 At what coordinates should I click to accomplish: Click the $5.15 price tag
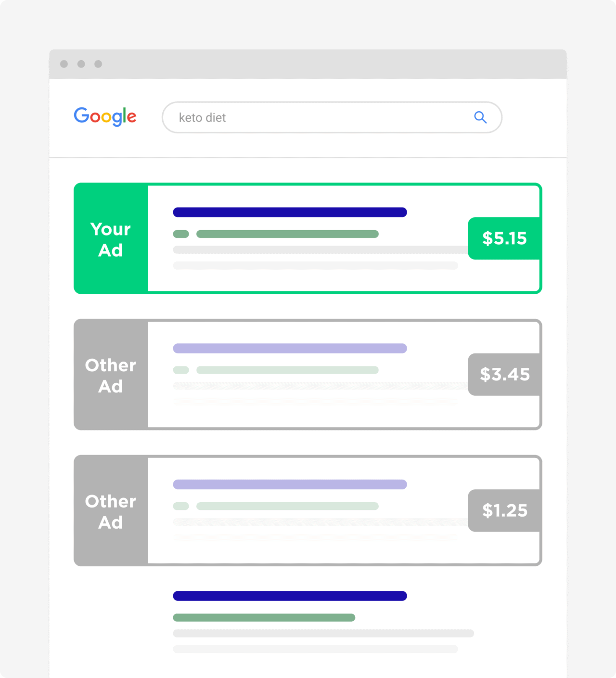click(x=504, y=238)
